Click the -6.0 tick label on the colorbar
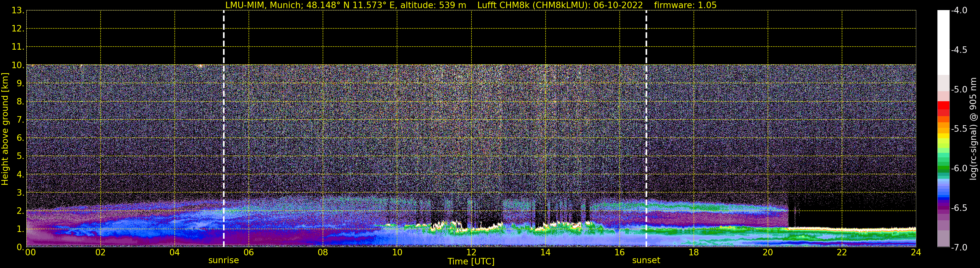 point(959,168)
